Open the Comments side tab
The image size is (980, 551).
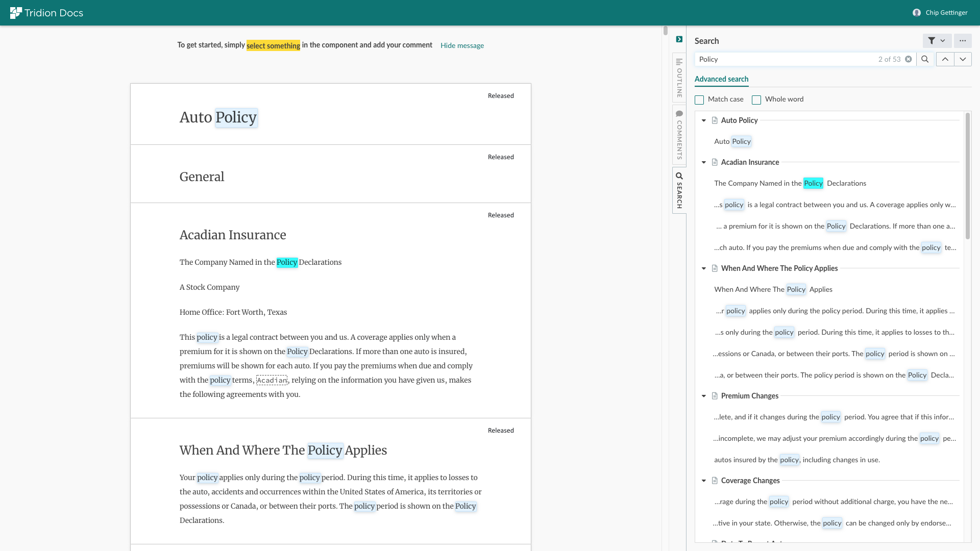[679, 135]
